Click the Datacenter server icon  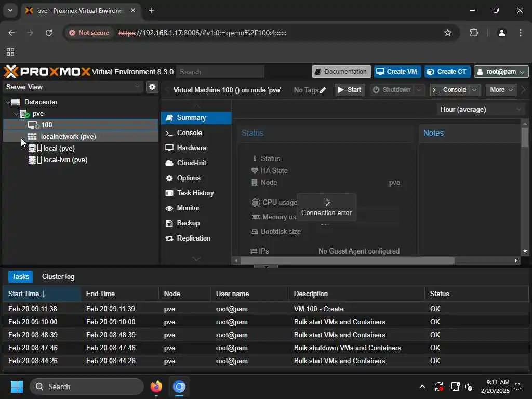click(16, 102)
